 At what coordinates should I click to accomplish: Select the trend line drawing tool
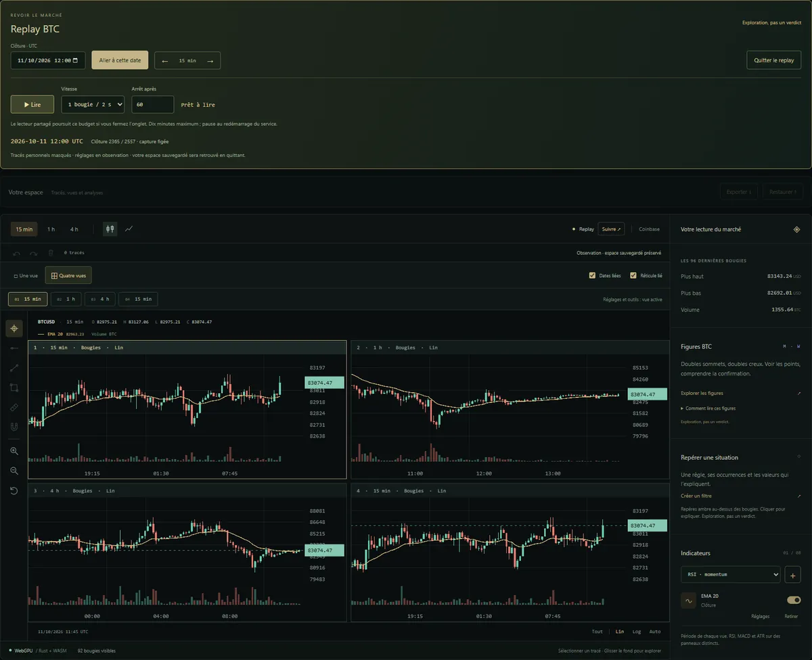point(14,368)
